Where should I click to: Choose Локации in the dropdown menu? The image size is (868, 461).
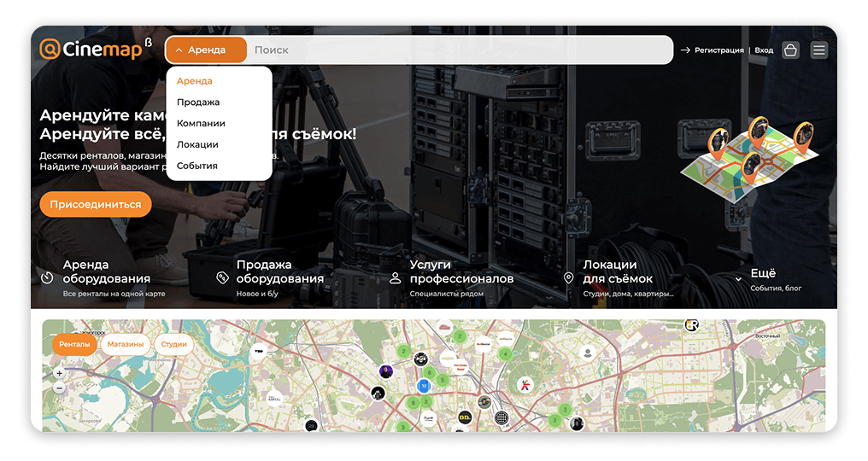tap(197, 145)
